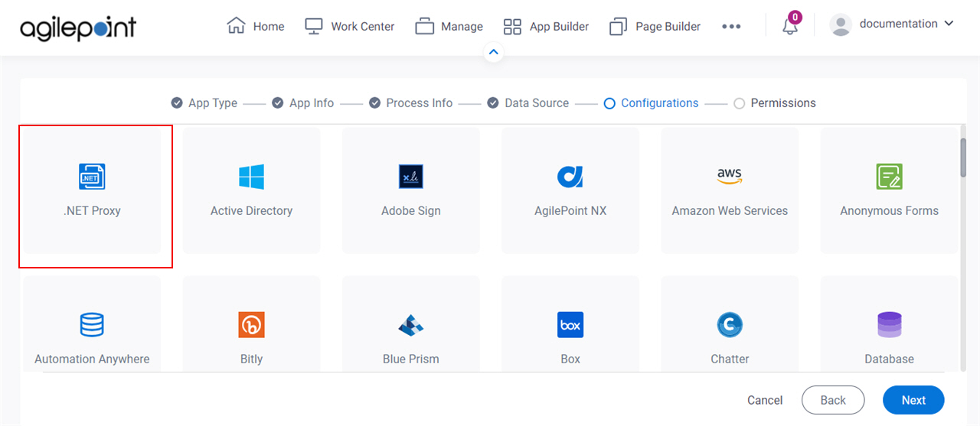Click the Database label
The height and width of the screenshot is (426, 980).
[890, 359]
